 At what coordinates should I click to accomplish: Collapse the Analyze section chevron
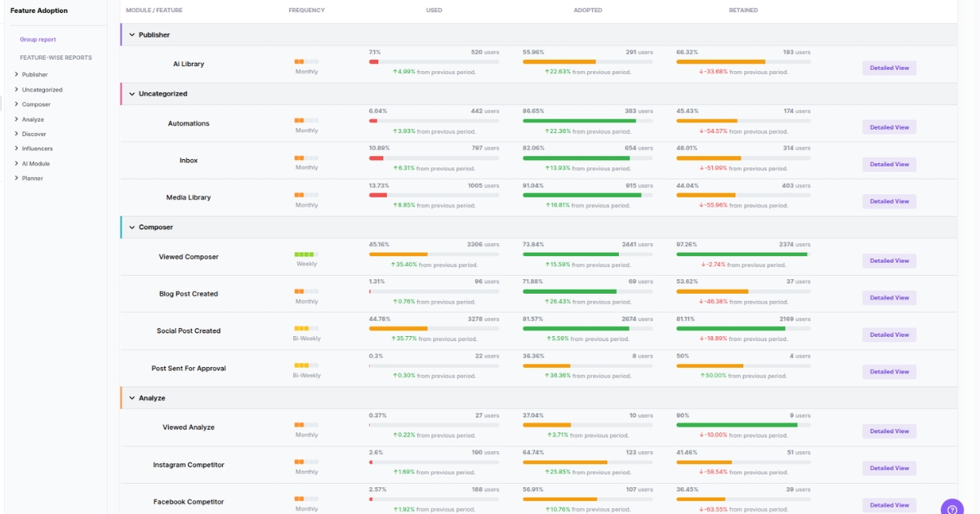[132, 397]
